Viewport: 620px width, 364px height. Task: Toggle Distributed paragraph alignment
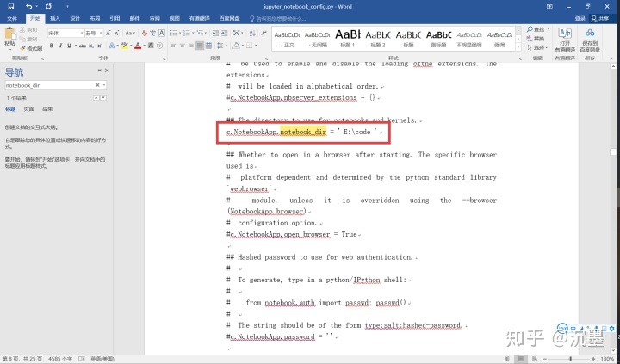tap(208, 46)
